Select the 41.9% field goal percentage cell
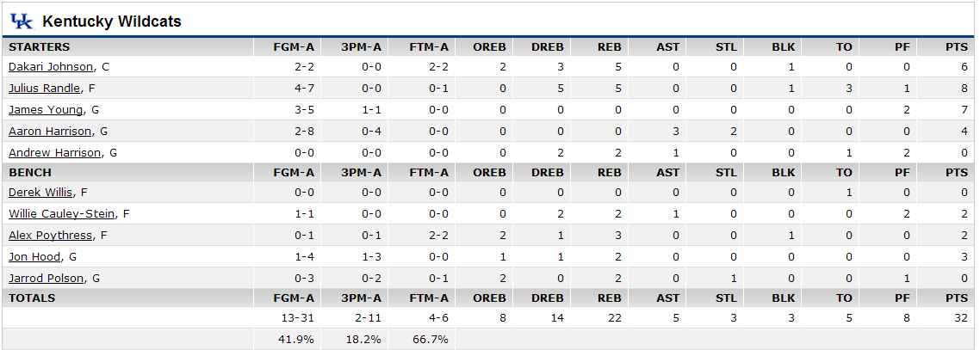 (x=295, y=340)
